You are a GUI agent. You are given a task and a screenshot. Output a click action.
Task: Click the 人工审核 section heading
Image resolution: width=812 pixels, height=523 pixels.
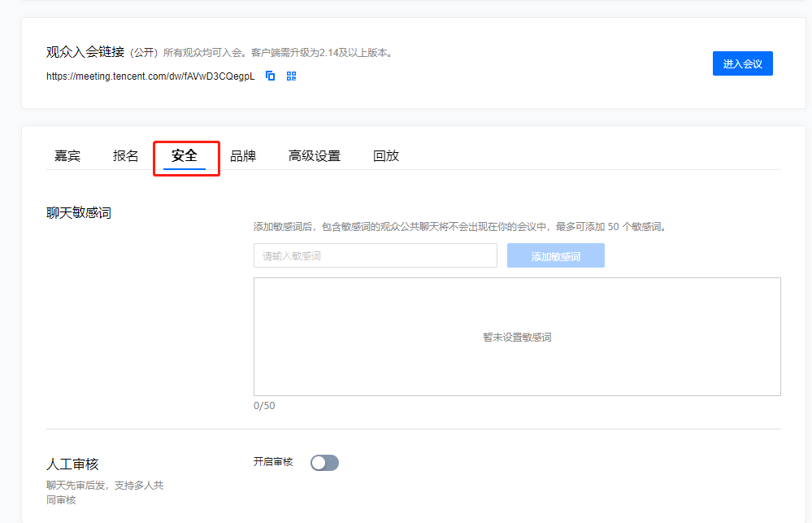click(x=72, y=464)
